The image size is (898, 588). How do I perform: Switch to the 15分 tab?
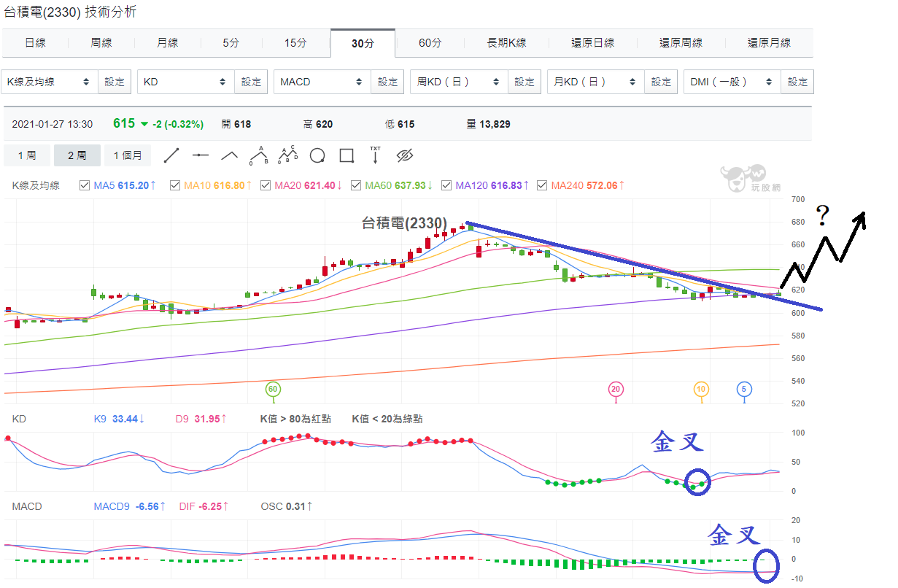pyautogui.click(x=295, y=43)
